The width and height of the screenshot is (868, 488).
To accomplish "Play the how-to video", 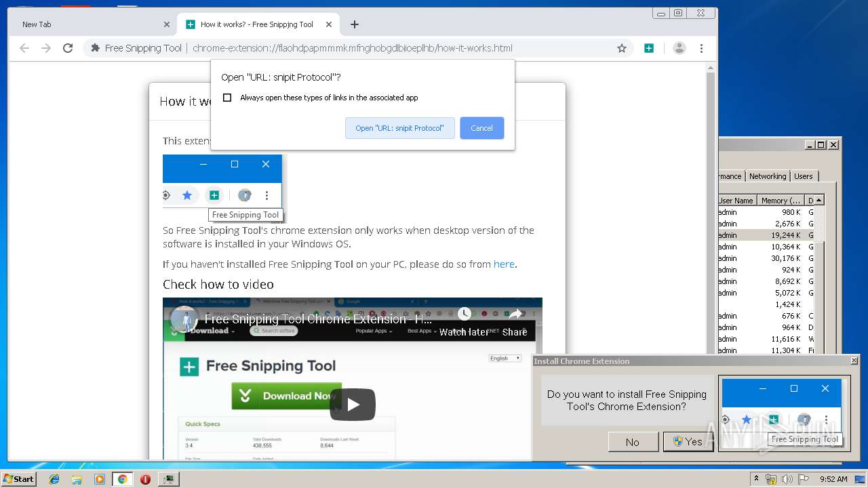I will (x=353, y=405).
